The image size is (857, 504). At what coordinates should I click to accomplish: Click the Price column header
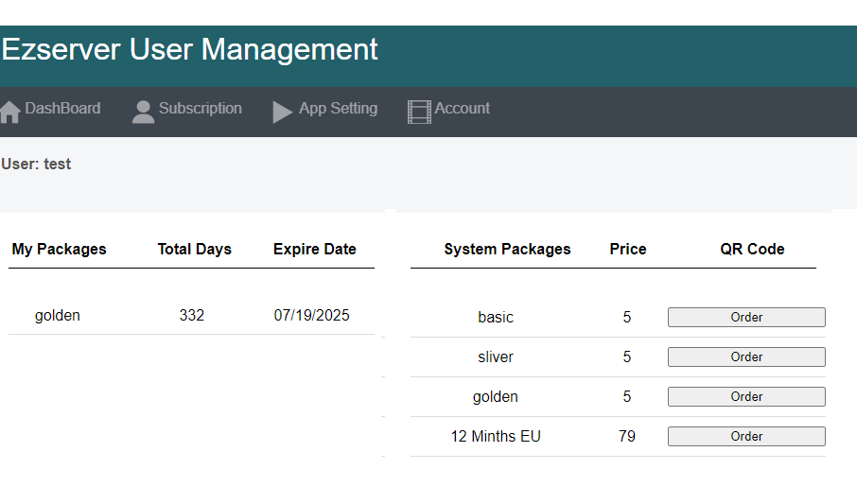click(x=628, y=250)
